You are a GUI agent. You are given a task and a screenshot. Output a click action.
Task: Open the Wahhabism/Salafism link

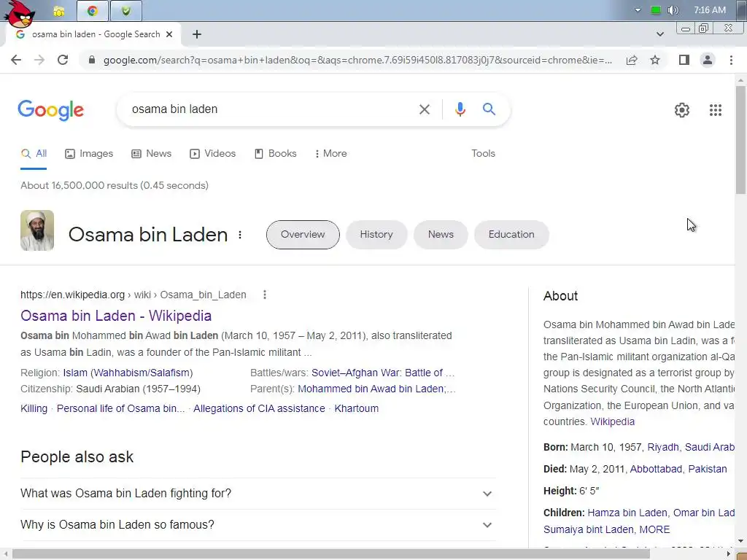point(142,373)
